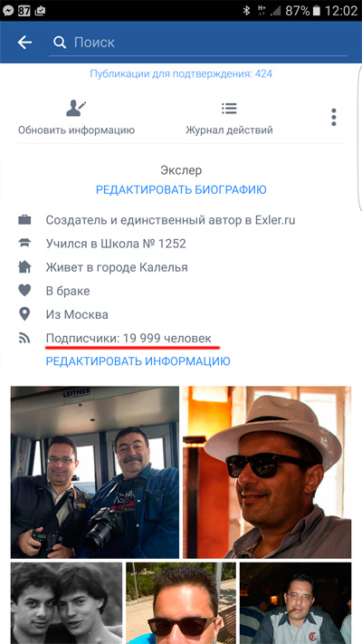Tap the back arrow icon
This screenshot has width=362, height=644.
point(24,43)
